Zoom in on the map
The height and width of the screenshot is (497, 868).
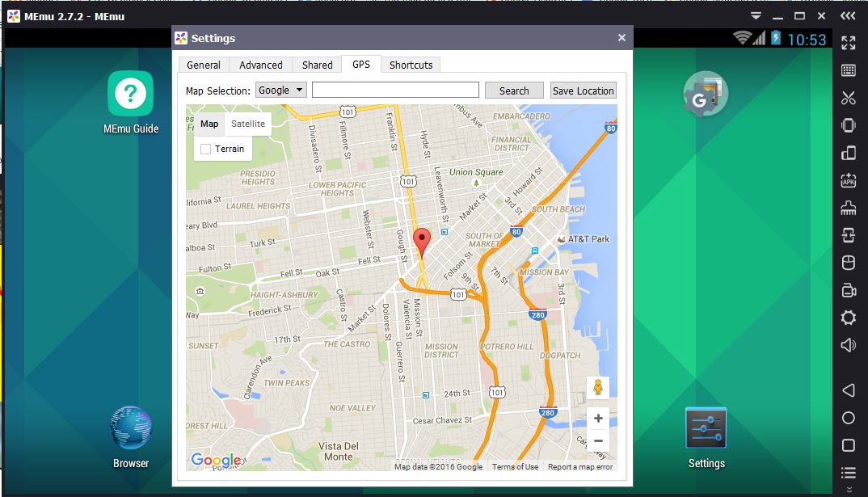tap(598, 419)
